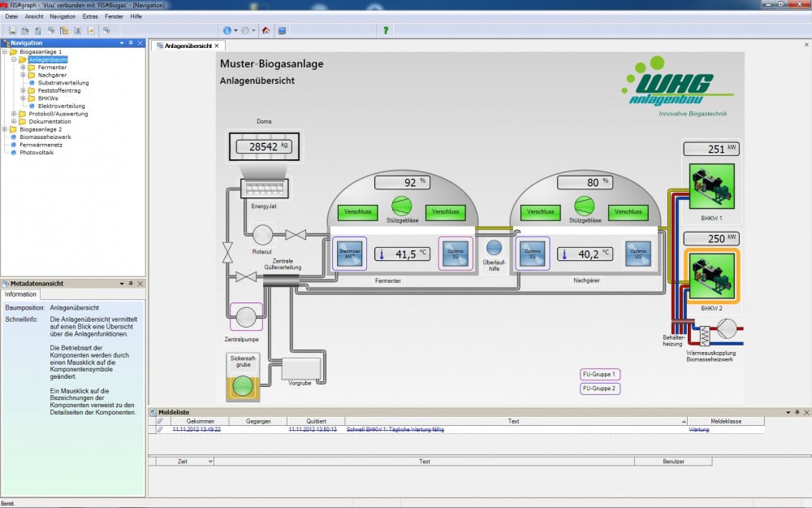Open the back navigation dropdown arrow
This screenshot has width=812, height=508.
point(235,31)
